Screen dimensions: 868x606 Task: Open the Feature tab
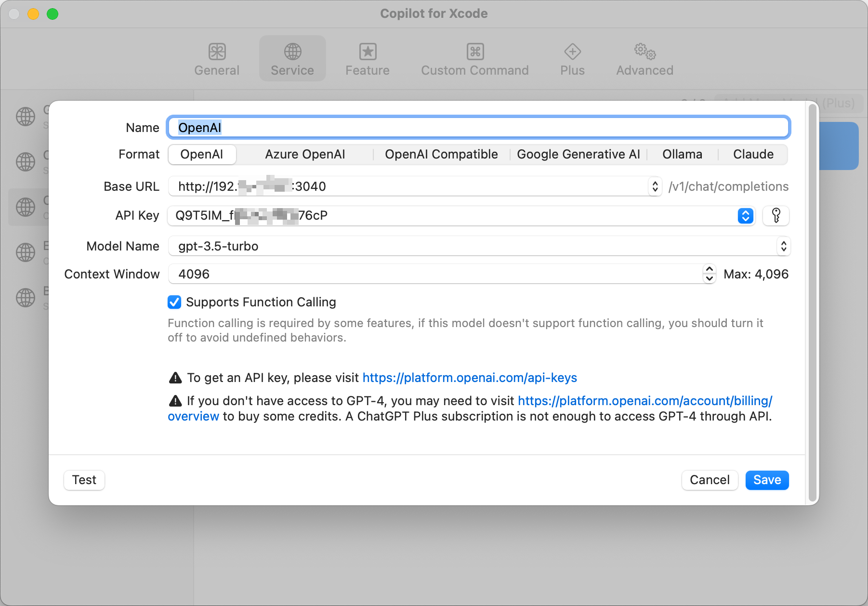pos(368,59)
